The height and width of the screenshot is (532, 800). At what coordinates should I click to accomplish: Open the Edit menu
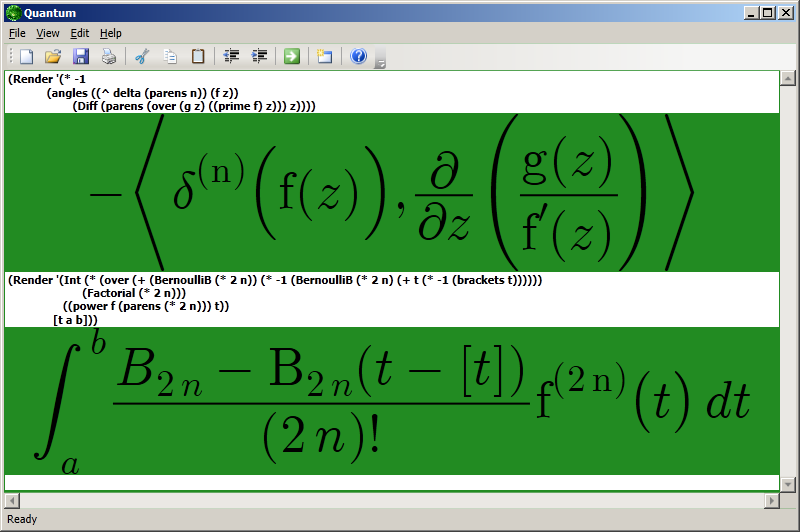tap(80, 33)
